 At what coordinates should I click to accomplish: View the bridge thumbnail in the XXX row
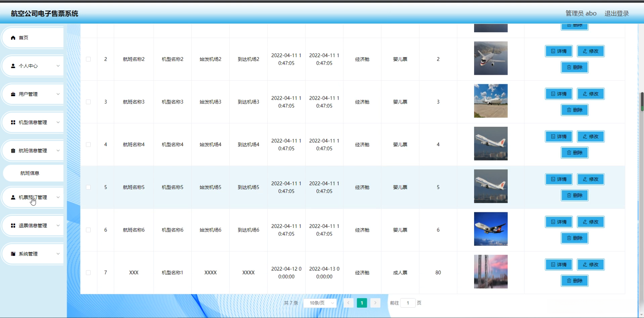coord(491,272)
